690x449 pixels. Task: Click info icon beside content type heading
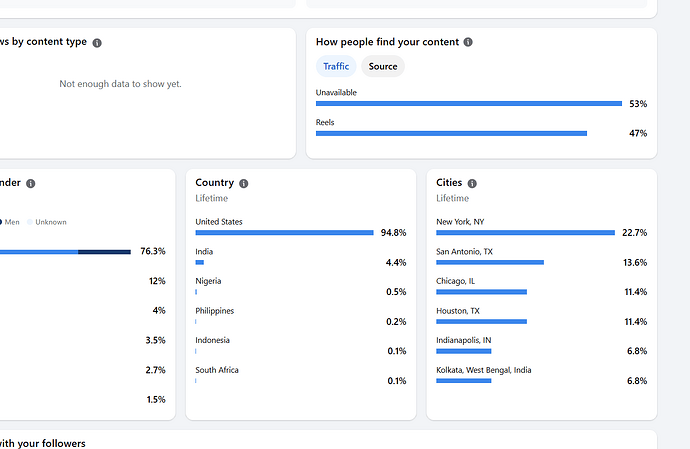[97, 43]
